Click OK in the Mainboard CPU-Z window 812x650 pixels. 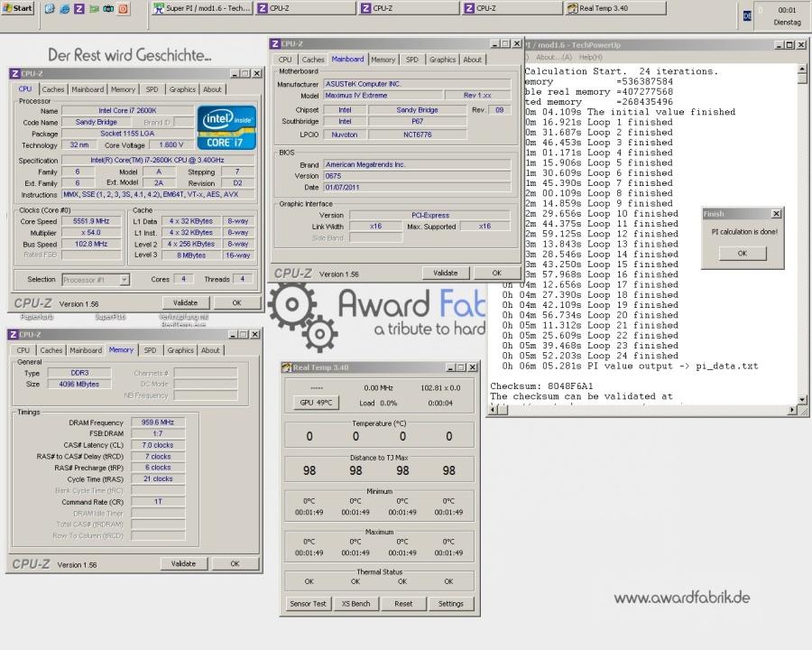(496, 273)
